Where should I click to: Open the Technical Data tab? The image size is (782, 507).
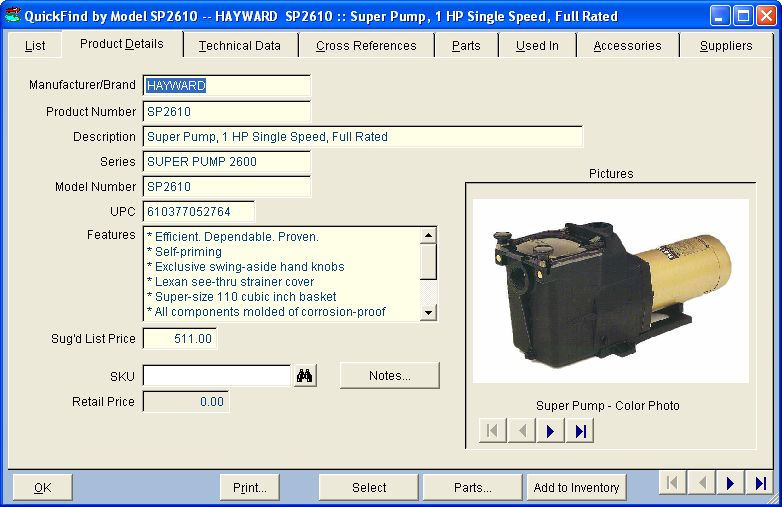[240, 46]
